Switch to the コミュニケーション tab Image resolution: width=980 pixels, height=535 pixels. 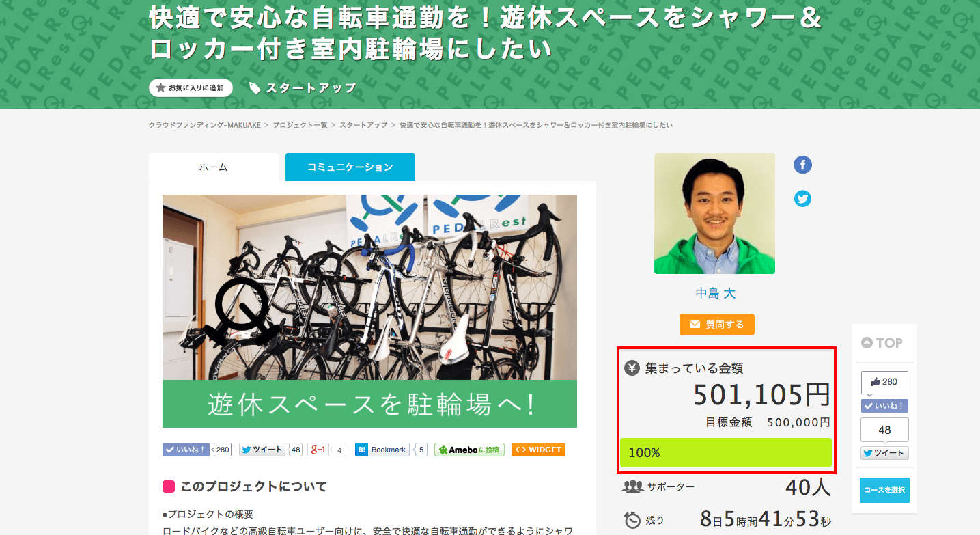[x=350, y=167]
